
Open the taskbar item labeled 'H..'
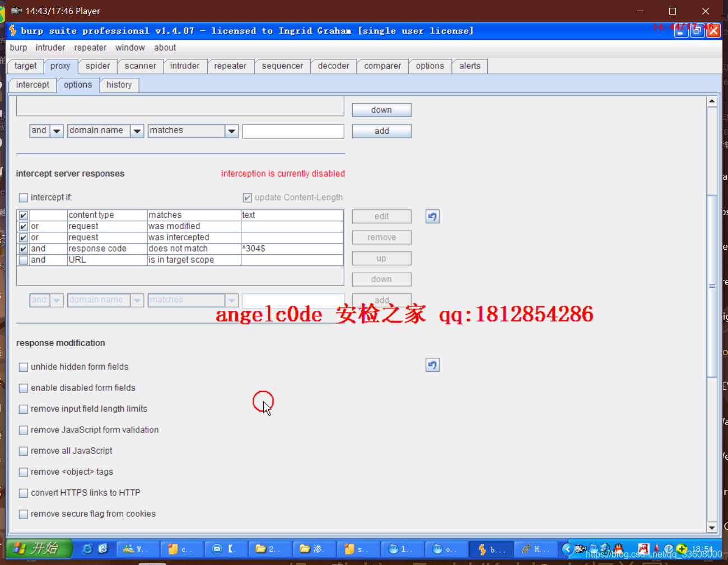pos(536,549)
